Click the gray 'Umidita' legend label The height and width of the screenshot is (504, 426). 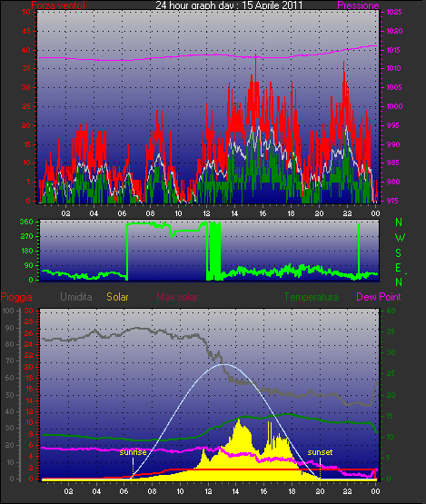(x=76, y=297)
